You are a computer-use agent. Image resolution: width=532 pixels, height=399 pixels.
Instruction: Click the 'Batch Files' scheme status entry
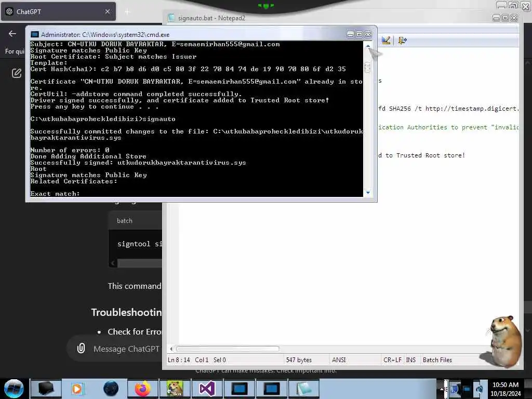[437, 360]
